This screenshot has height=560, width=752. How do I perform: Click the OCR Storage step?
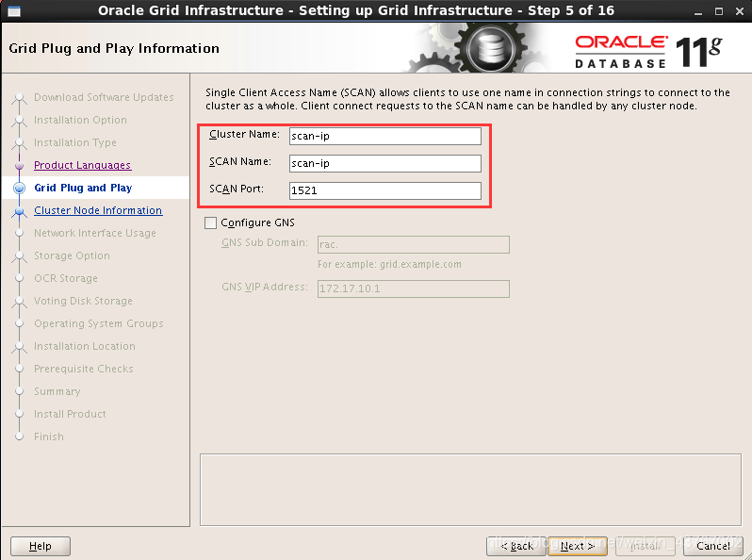click(66, 278)
